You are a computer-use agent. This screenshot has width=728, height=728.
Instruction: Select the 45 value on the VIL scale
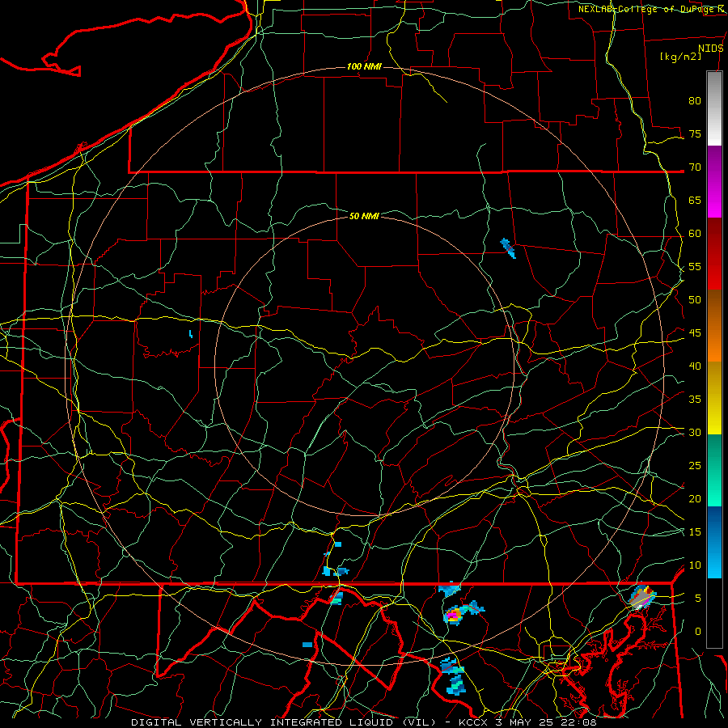coord(695,333)
